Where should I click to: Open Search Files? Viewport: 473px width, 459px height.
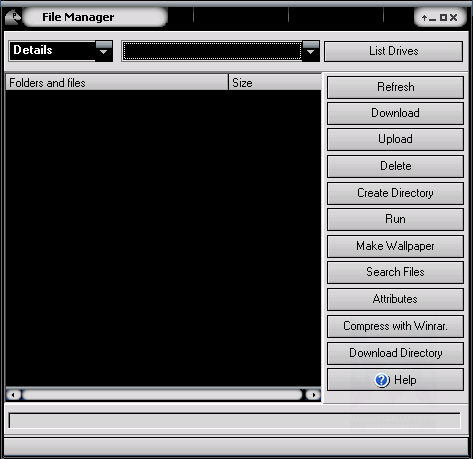[395, 272]
